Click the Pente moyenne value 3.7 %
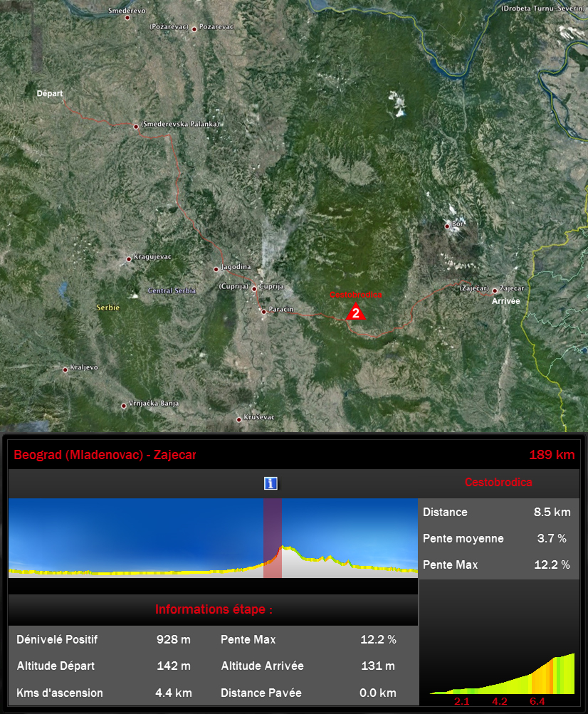The width and height of the screenshot is (588, 714). tap(552, 538)
